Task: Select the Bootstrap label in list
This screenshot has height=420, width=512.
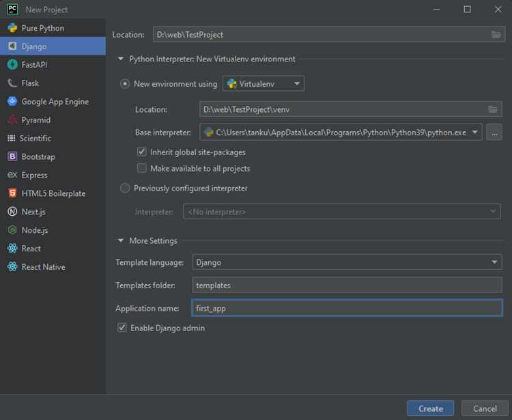Action: 38,156
